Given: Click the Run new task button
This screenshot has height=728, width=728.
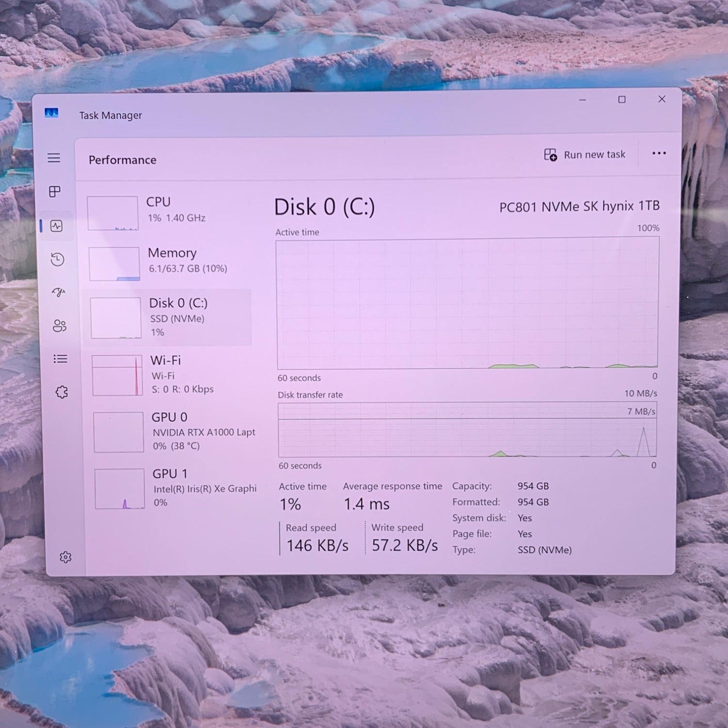Looking at the screenshot, I should coord(585,154).
